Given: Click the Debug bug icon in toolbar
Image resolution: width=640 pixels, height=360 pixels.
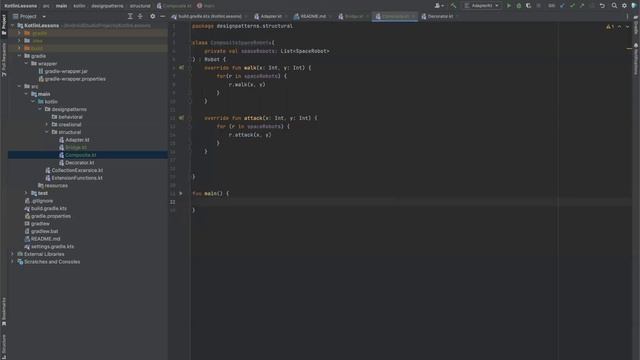Looking at the screenshot, I should click(x=519, y=6).
